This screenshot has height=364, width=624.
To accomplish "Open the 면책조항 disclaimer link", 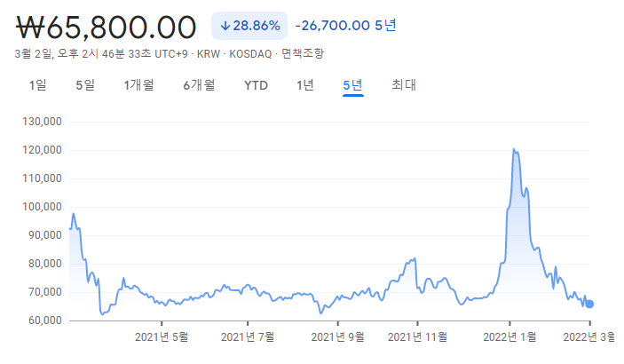I will tap(303, 54).
